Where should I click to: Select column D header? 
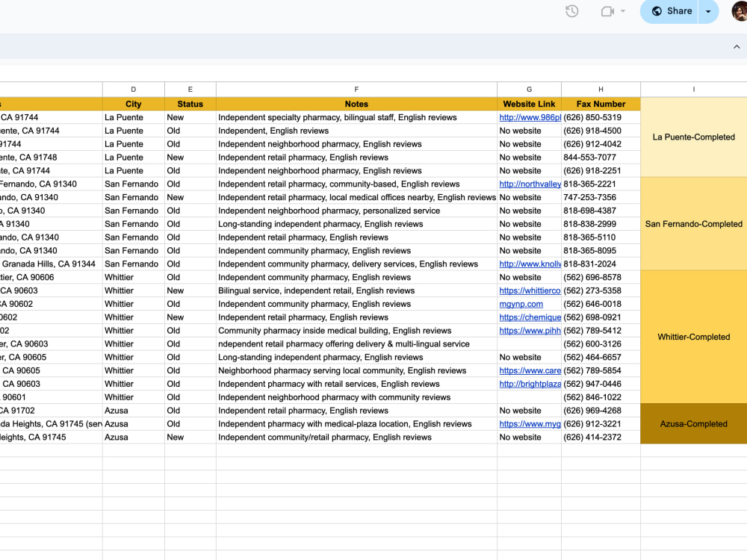pos(134,89)
